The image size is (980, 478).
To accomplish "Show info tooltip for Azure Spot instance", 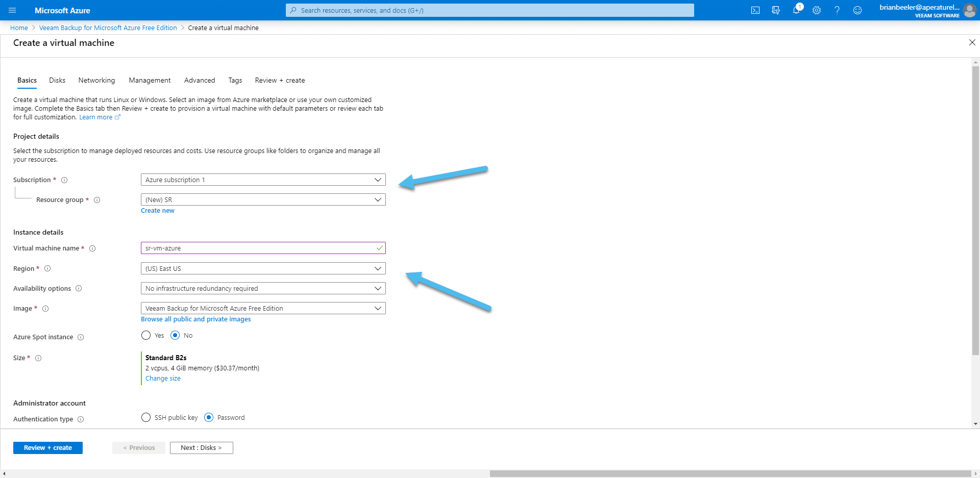I will 81,337.
